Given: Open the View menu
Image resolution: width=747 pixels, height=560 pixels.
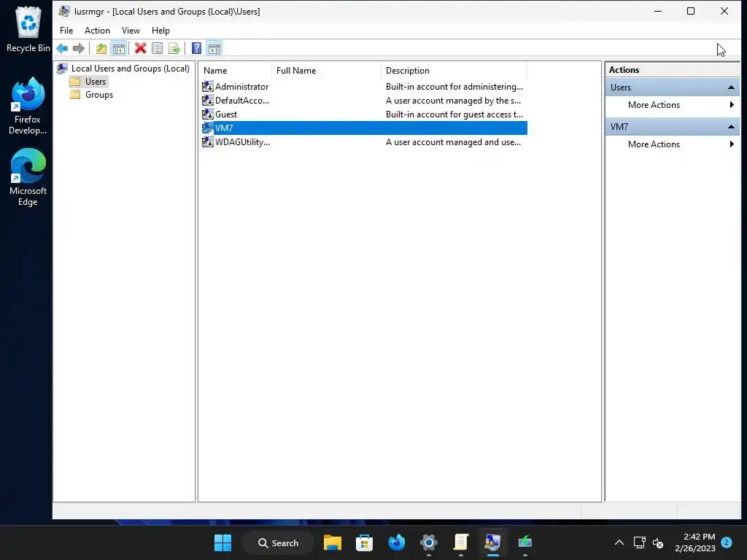Looking at the screenshot, I should coord(131,31).
